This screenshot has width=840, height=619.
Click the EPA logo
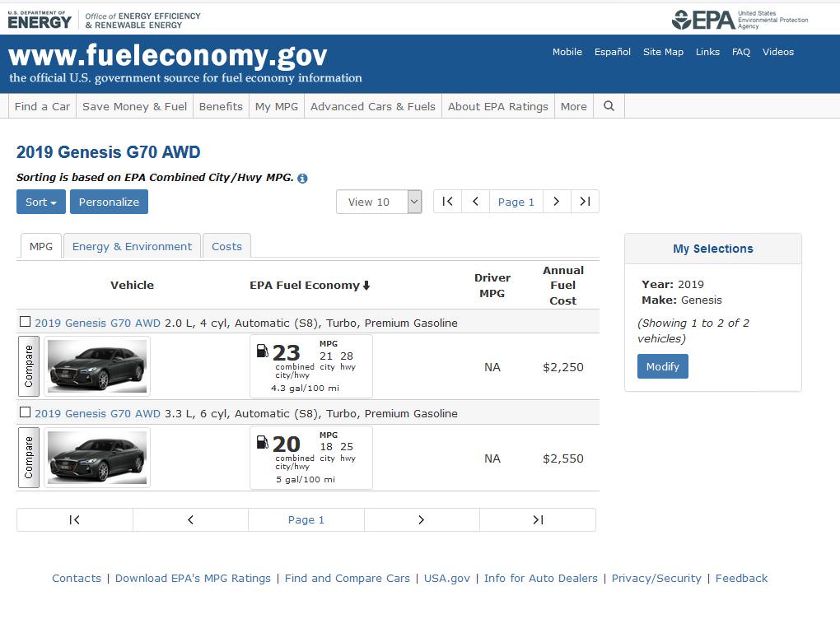tap(740, 20)
